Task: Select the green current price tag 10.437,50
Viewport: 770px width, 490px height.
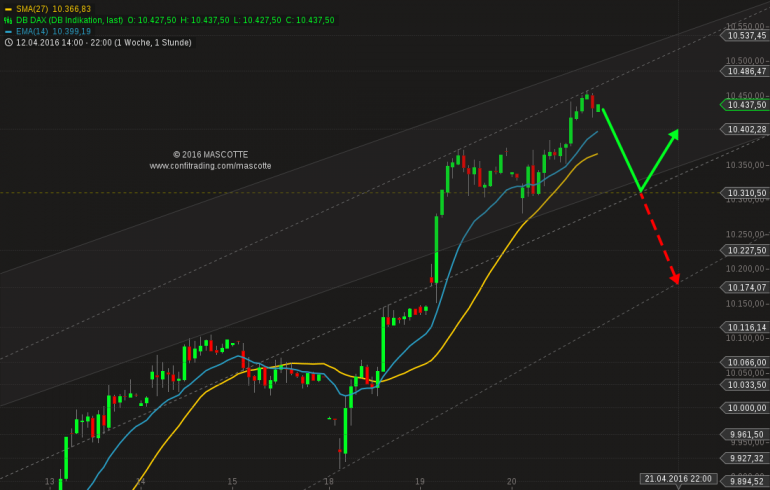Action: tap(745, 105)
